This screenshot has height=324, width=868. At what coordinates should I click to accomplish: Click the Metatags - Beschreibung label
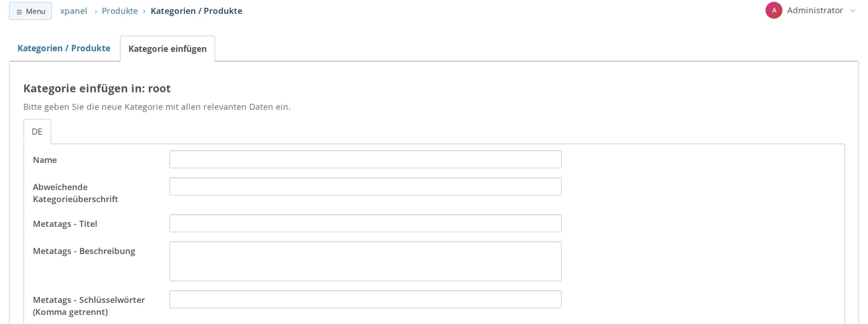[x=84, y=251]
